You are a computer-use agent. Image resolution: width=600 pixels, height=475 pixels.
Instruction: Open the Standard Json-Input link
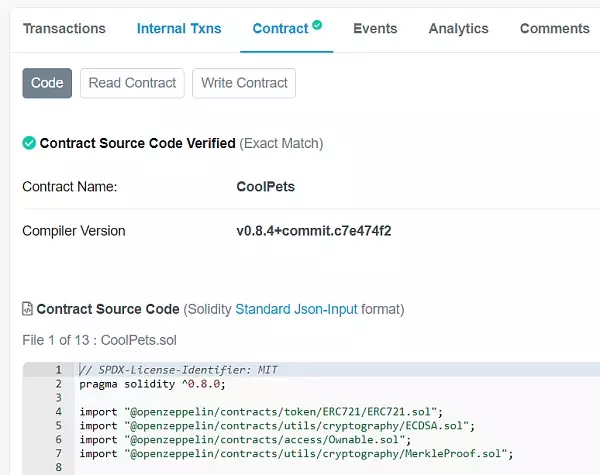tap(296, 309)
